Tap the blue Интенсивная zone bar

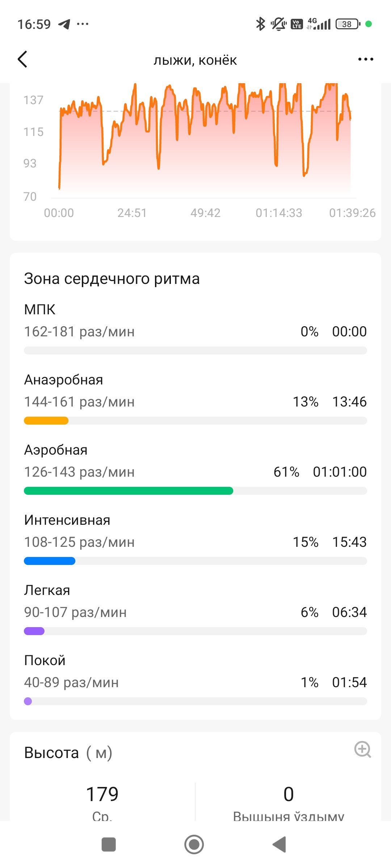click(50, 561)
